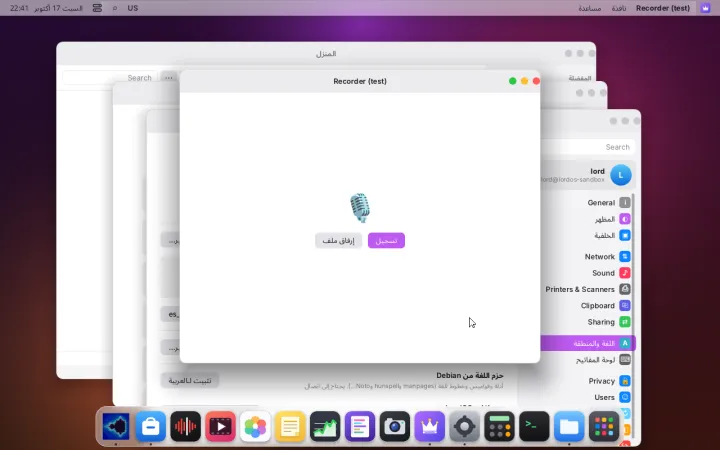Open the terminal from dock
Viewport: 720px width, 450px height.
(534, 427)
